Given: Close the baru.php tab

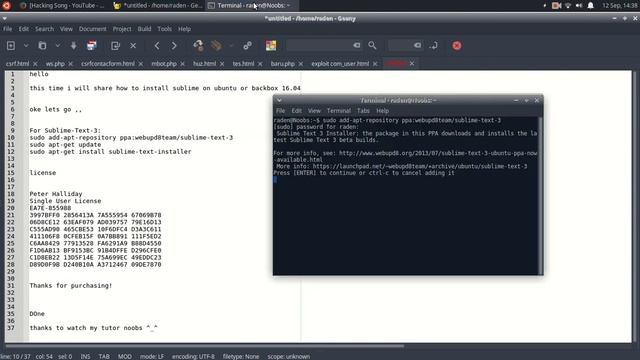Looking at the screenshot, I should click(x=300, y=64).
